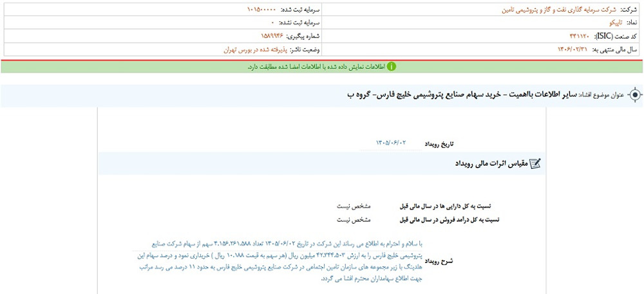This screenshot has width=644, height=294.
Task: Click the شرح رویداد label
Action: click(440, 261)
